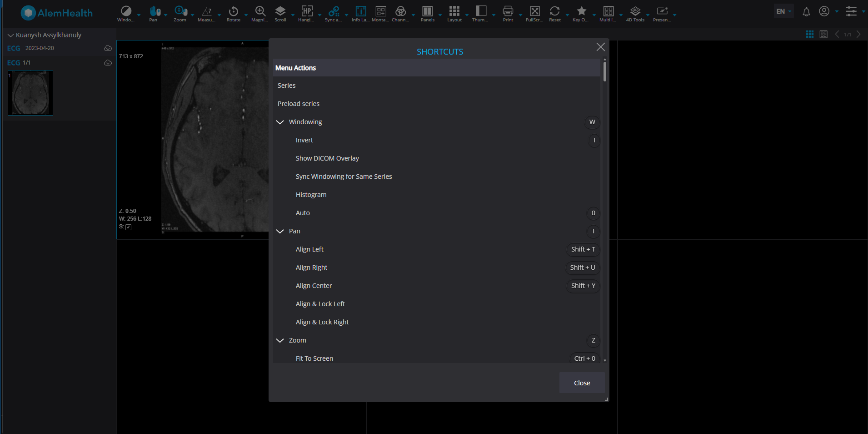This screenshot has height=434, width=868.
Task: Collapse the Windowing shortcuts group
Action: (280, 122)
